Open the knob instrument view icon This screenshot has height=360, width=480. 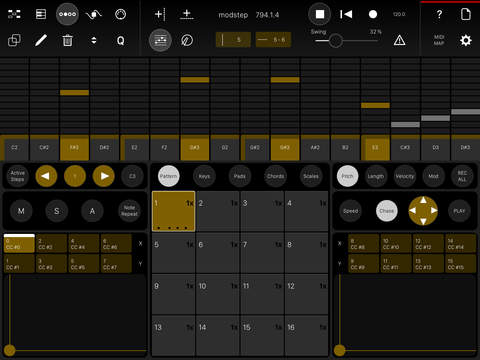pos(120,14)
